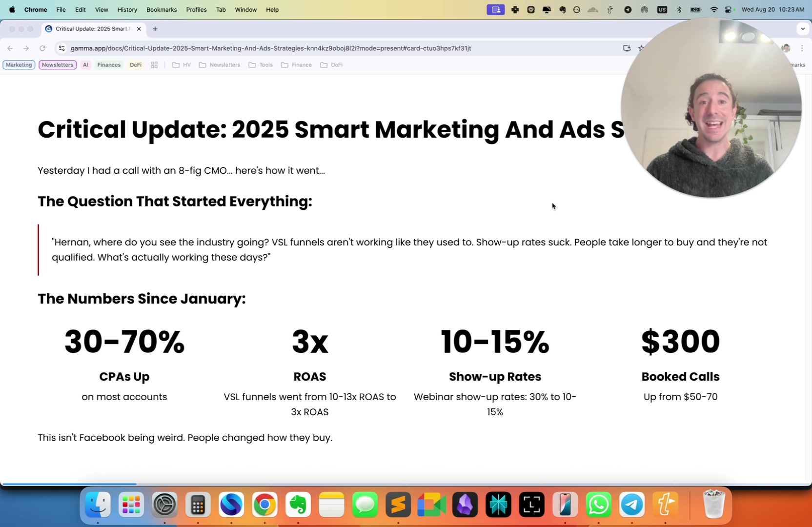Click the Bluetooth menu bar icon
Viewport: 812px width, 527px height.
point(679,10)
